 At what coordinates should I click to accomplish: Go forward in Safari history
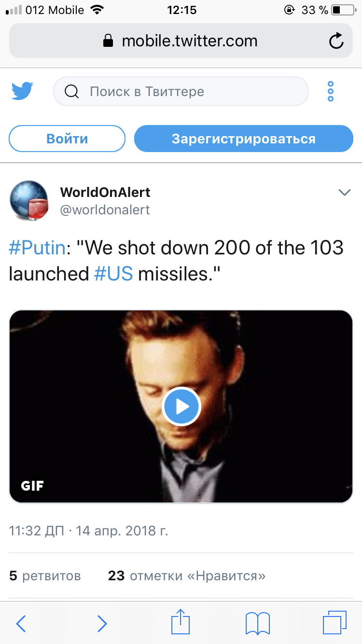tap(102, 623)
